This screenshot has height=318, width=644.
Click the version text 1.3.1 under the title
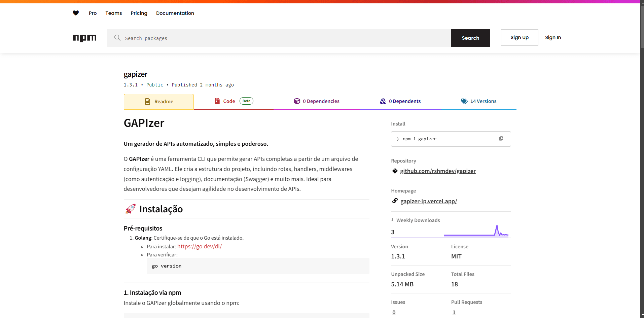(x=131, y=85)
